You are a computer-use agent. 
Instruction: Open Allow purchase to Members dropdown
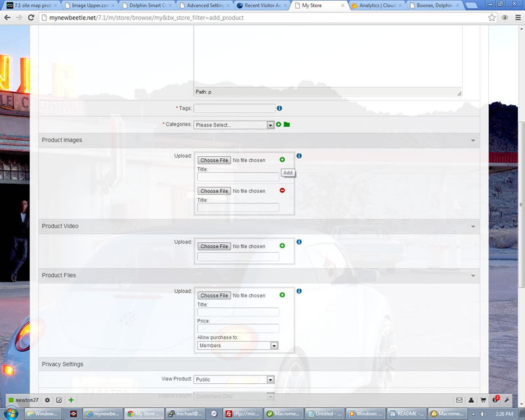pos(238,345)
